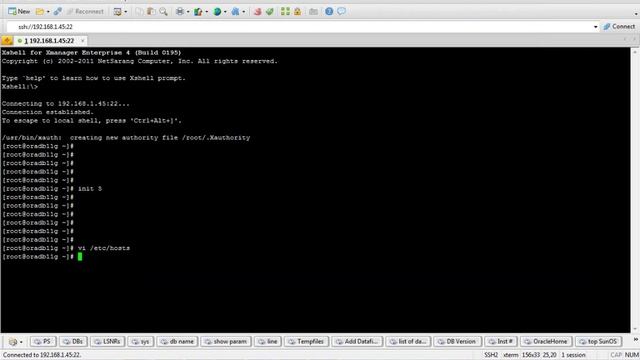The image size is (640, 360).
Task: Click the green tiles layout icon
Action: click(285, 11)
